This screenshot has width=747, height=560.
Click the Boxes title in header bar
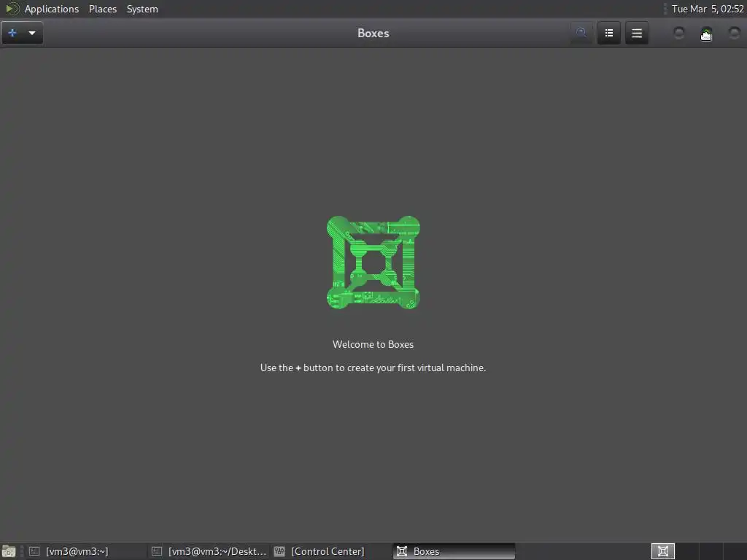tap(373, 34)
